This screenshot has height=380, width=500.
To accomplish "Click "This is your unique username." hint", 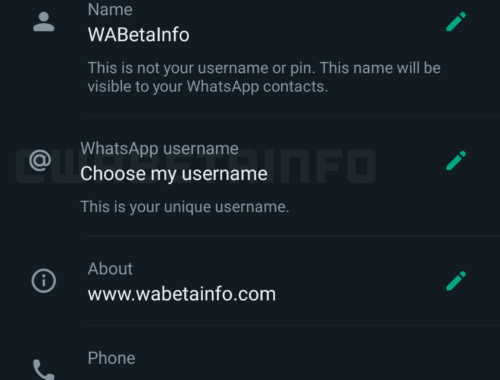I will coord(185,207).
